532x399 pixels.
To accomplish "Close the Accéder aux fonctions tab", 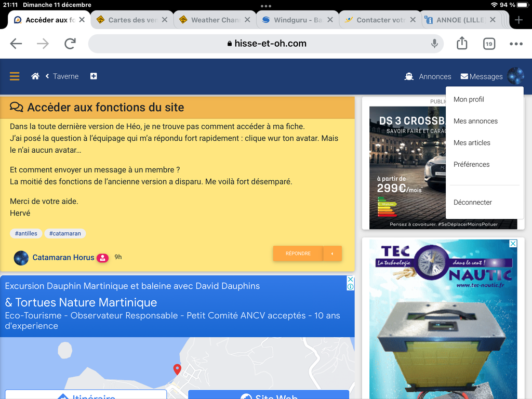I will pos(82,20).
